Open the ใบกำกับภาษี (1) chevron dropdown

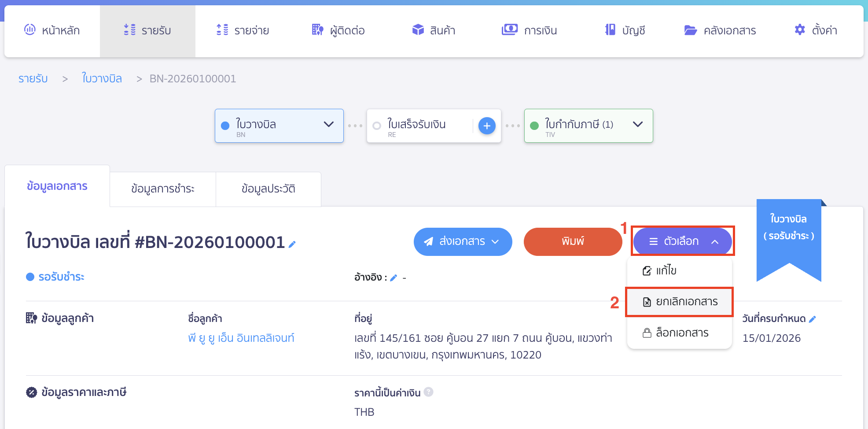[637, 124]
